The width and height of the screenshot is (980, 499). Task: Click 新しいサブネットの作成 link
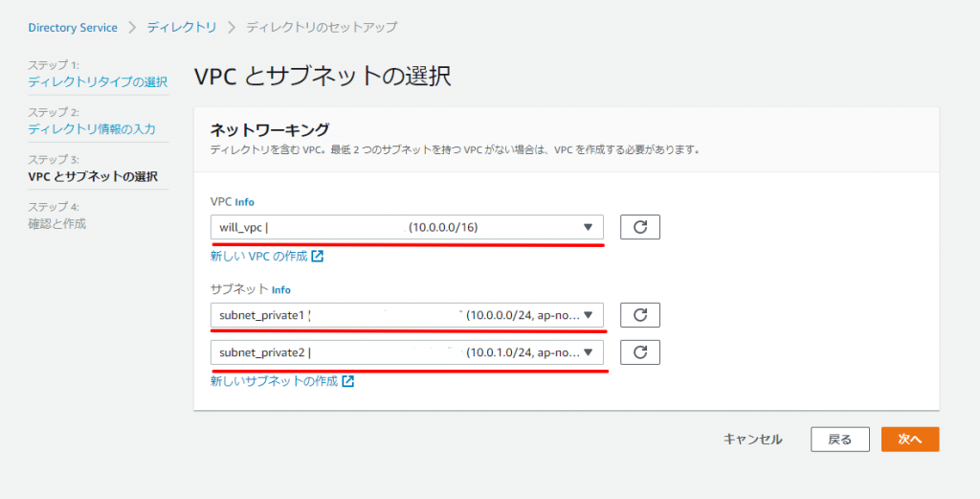coord(282,381)
